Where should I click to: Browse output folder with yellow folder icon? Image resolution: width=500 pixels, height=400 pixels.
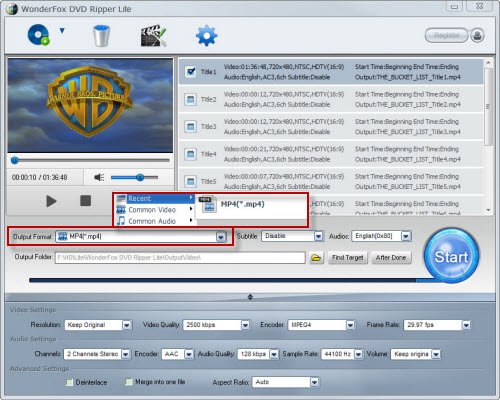coord(316,258)
